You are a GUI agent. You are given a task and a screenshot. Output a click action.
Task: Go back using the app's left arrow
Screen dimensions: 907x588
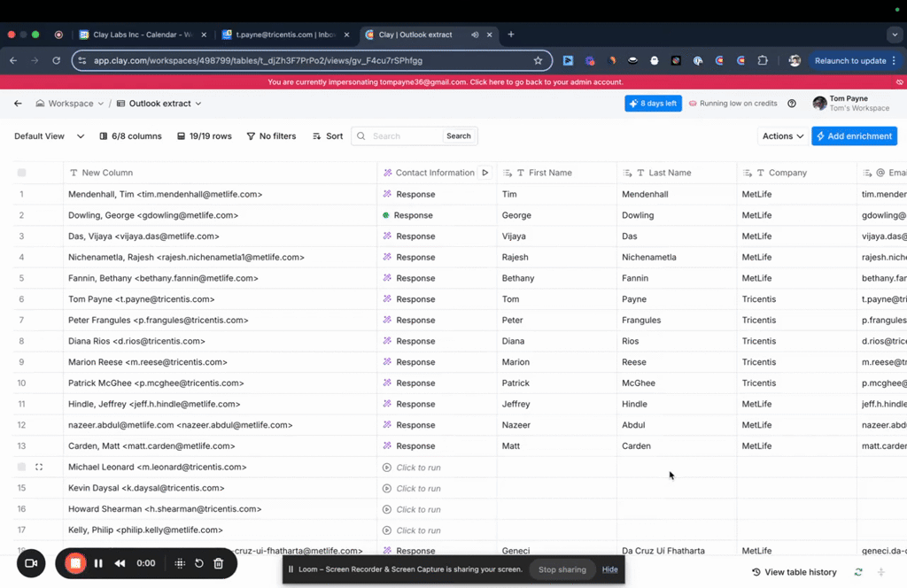pyautogui.click(x=18, y=104)
